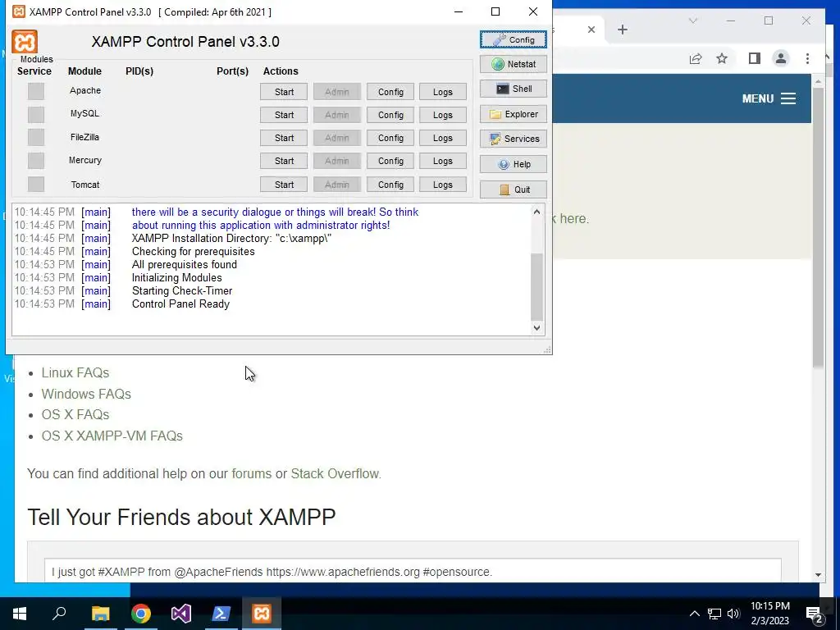Launch the XAMPP Shell
This screenshot has height=630, width=840.
point(514,89)
